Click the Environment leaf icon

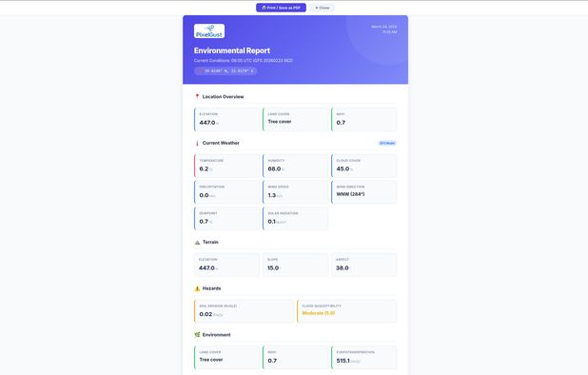click(197, 335)
